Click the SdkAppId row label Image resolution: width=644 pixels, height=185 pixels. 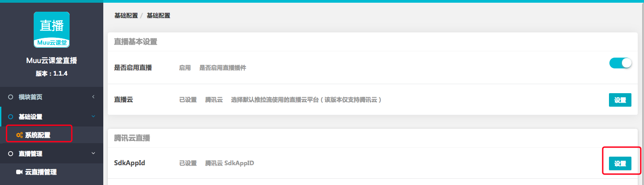130,163
